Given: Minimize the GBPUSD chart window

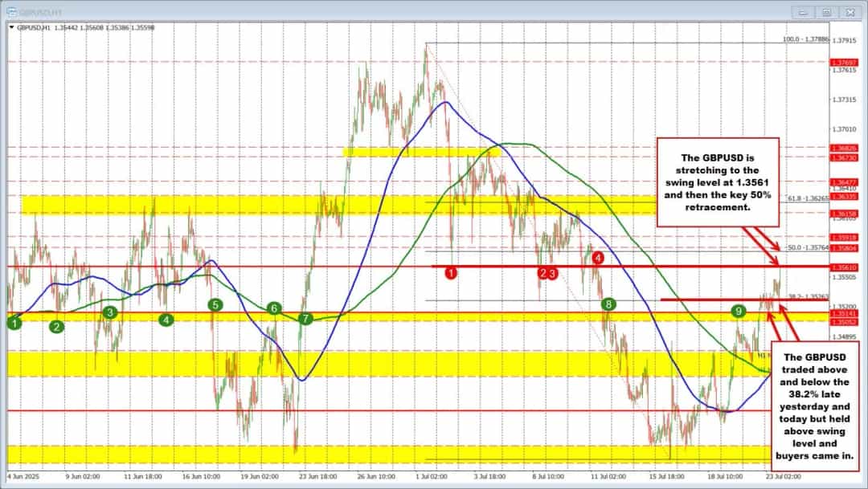Looking at the screenshot, I should coord(804,11).
